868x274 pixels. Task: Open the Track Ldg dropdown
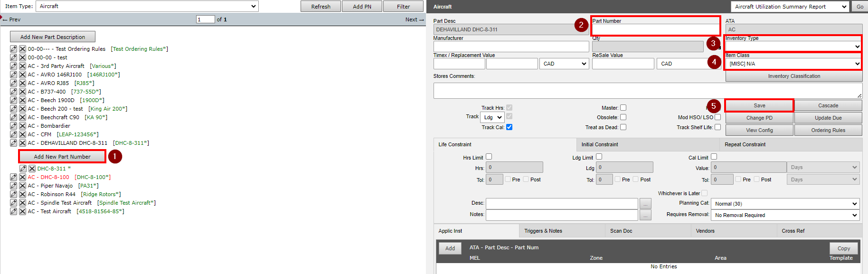(x=492, y=117)
